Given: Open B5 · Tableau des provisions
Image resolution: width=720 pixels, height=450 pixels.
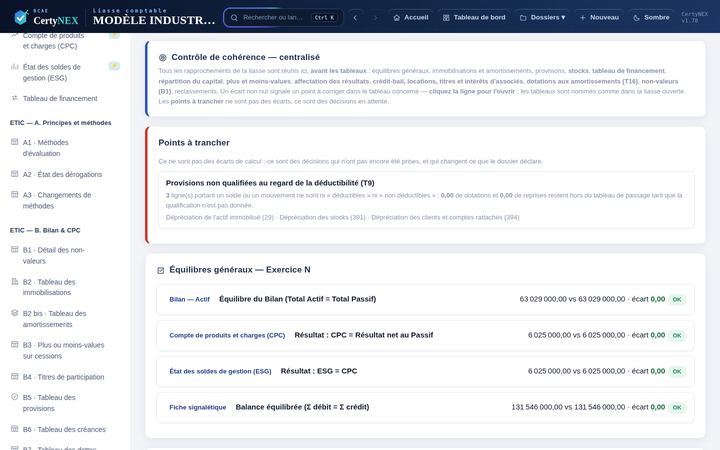Looking at the screenshot, I should coord(64,403).
